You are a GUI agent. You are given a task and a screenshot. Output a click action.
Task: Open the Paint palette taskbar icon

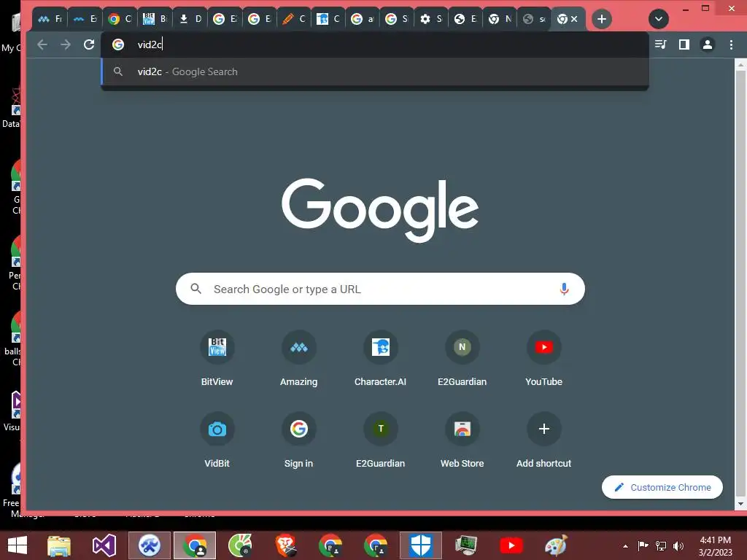coord(556,545)
